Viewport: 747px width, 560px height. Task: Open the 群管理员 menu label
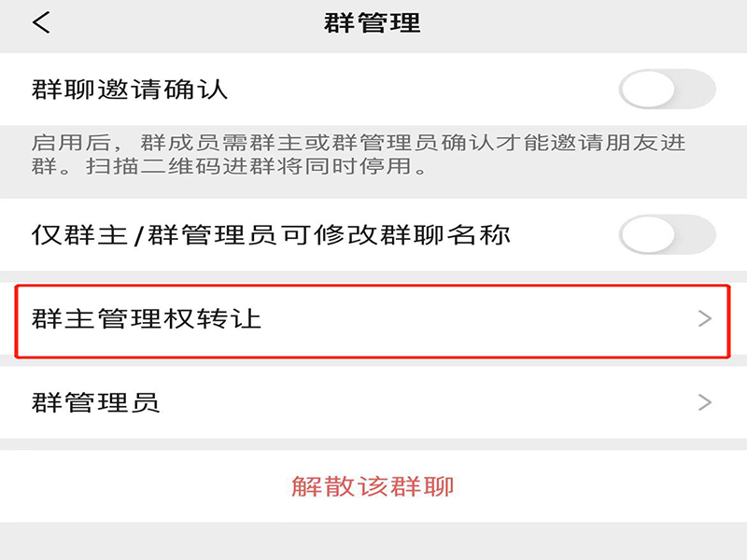coord(95,403)
